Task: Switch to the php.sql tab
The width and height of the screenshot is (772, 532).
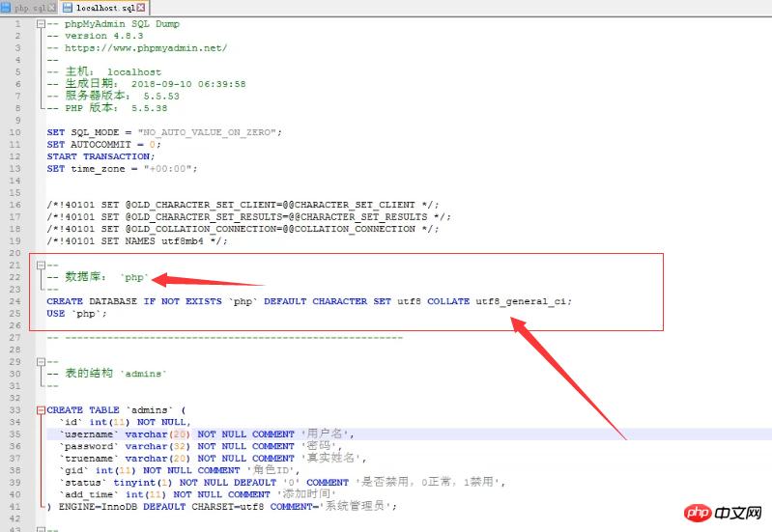Action: coord(29,8)
